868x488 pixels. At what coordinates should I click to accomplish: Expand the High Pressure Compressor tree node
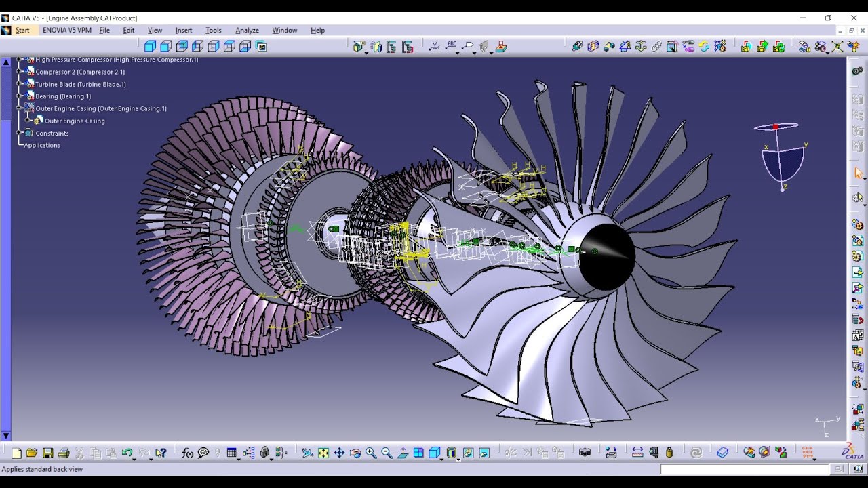[x=20, y=60]
